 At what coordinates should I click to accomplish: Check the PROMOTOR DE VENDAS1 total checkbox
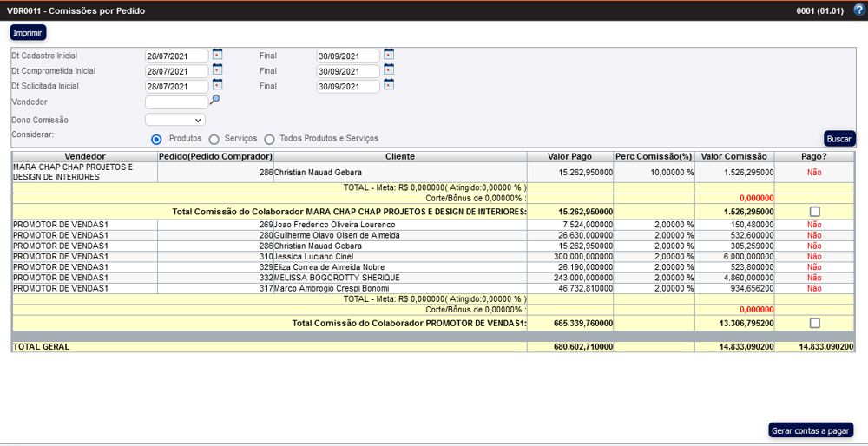814,324
